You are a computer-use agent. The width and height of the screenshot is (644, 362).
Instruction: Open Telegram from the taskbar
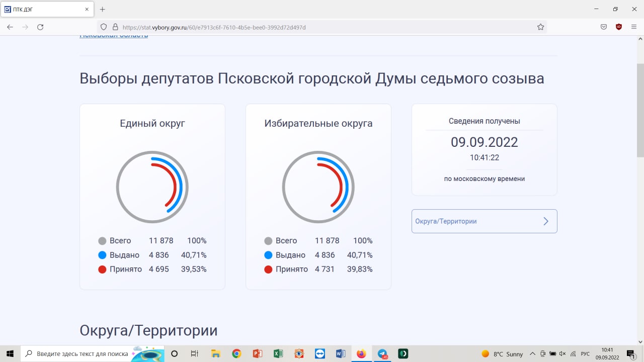click(382, 354)
